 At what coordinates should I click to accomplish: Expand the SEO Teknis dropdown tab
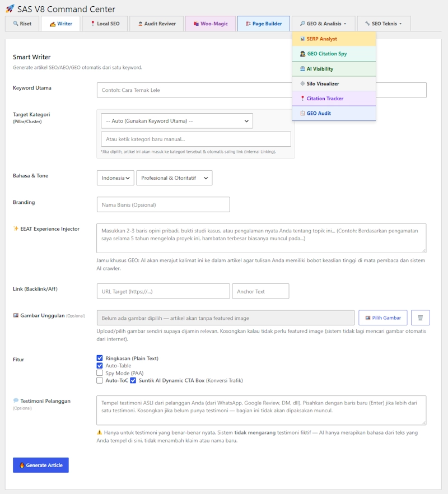(x=384, y=24)
